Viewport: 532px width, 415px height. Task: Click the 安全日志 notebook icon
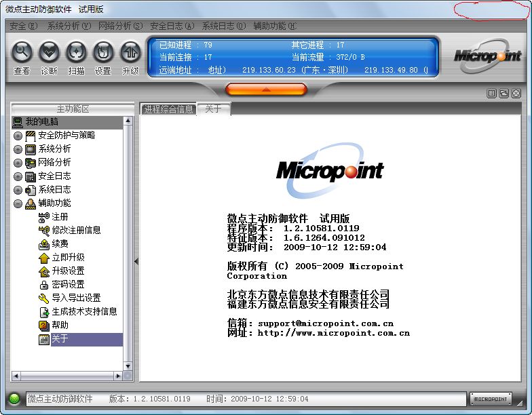point(30,176)
